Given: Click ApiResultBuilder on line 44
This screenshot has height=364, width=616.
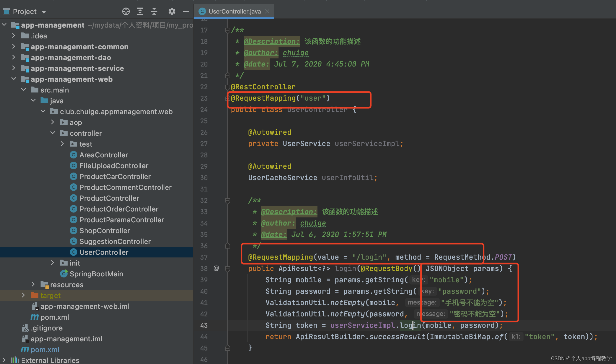Looking at the screenshot, I should (x=330, y=337).
